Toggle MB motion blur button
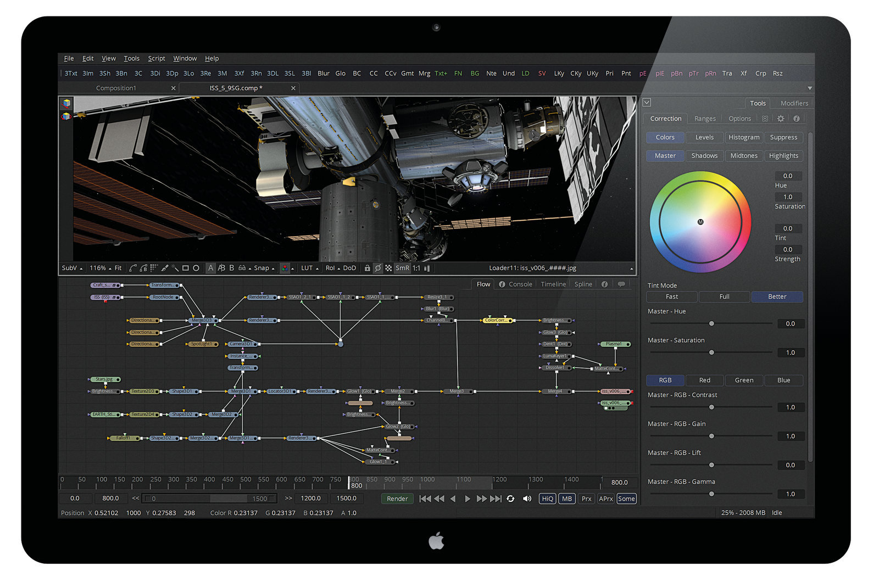 point(566,499)
